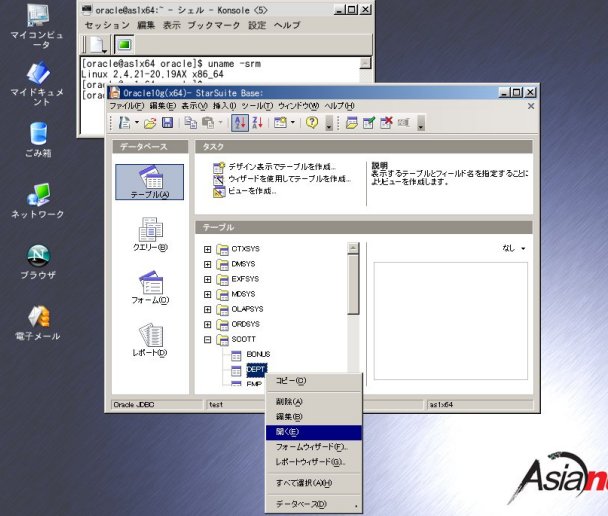Click the Save floppy disk icon
The width and height of the screenshot is (608, 516).
(x=167, y=123)
